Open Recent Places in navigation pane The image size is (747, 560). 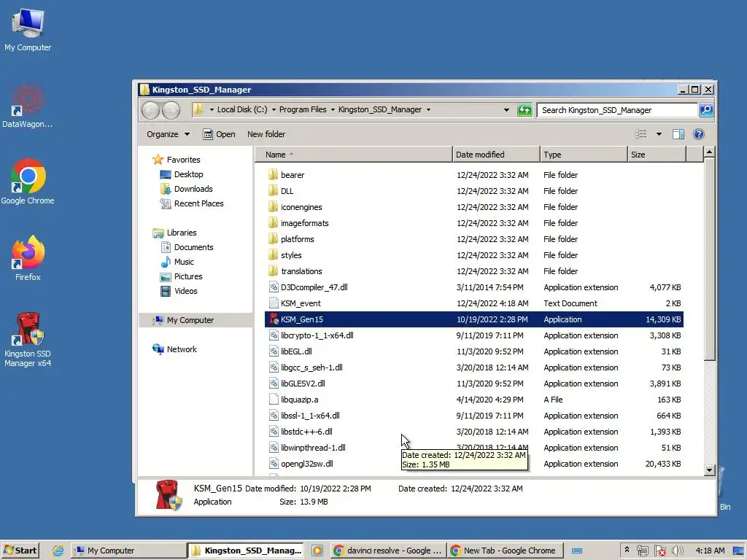198,204
